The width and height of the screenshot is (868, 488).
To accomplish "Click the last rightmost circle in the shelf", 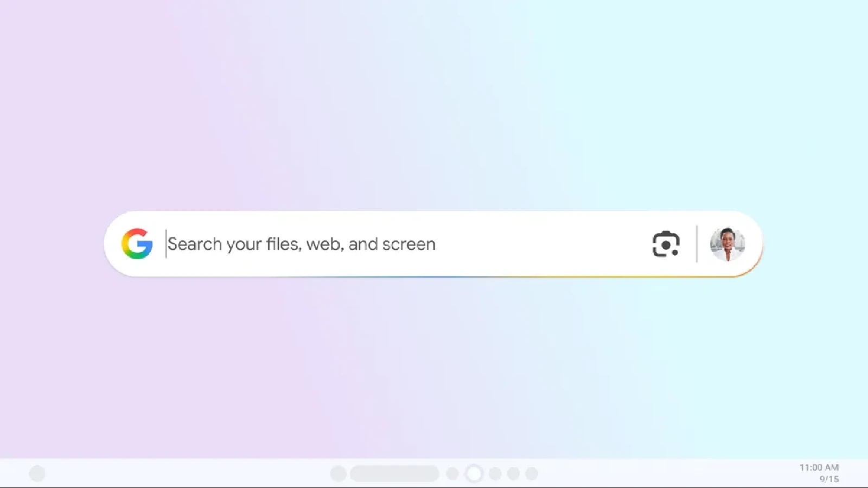I will click(x=532, y=473).
